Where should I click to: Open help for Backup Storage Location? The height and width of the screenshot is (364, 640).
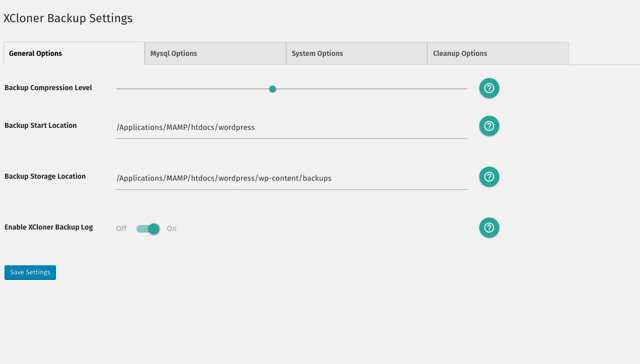point(489,177)
